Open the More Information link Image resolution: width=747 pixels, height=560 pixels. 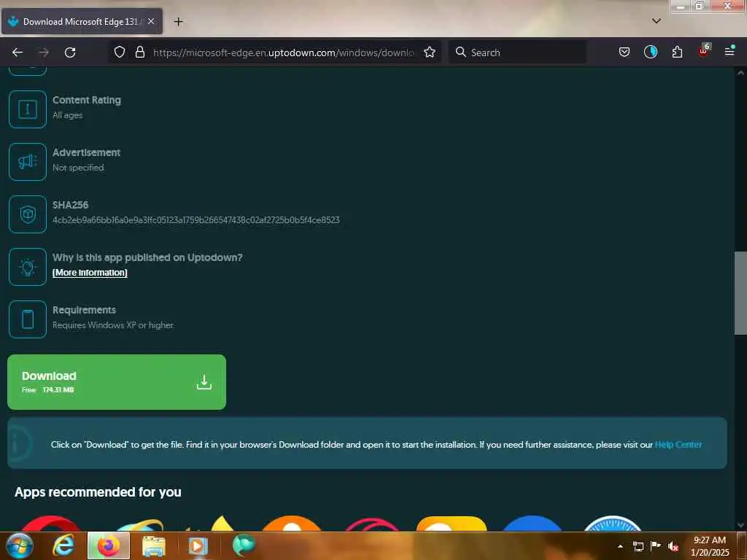[x=90, y=273]
